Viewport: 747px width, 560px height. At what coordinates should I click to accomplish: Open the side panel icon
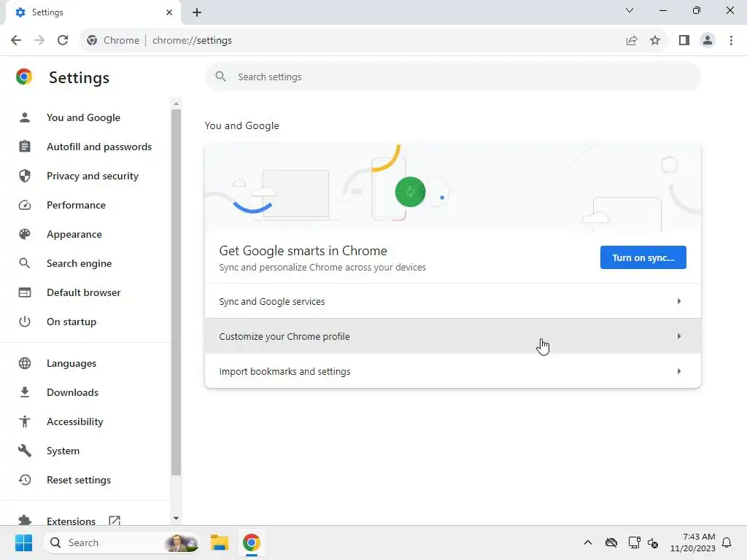684,41
